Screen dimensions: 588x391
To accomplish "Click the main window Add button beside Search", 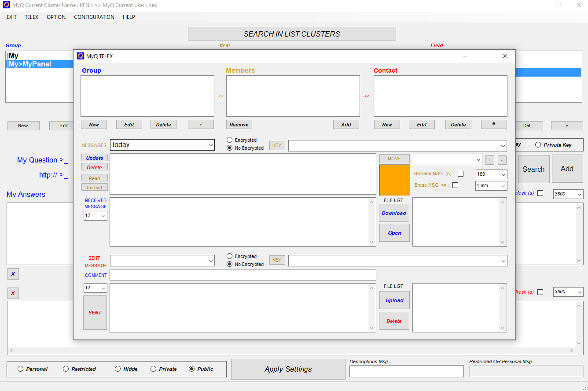I will coord(567,169).
